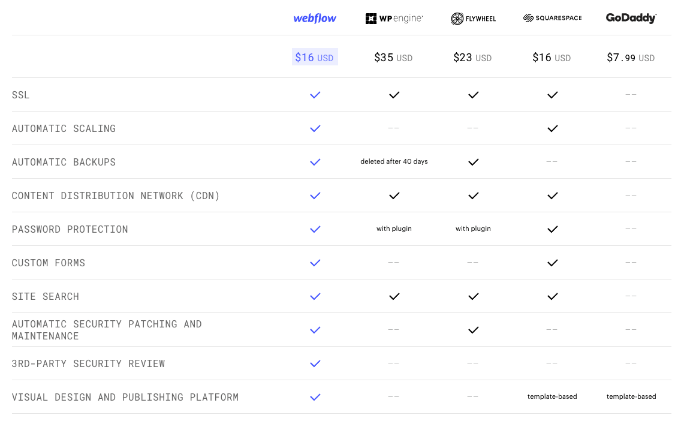Click WP Engine's Site Search checkmark
This screenshot has height=421, width=678.
(x=394, y=296)
